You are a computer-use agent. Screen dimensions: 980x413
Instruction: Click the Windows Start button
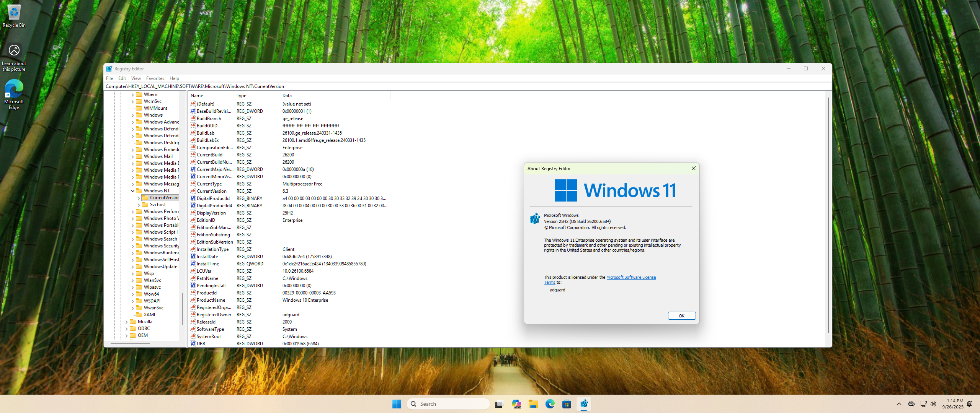tap(397, 404)
